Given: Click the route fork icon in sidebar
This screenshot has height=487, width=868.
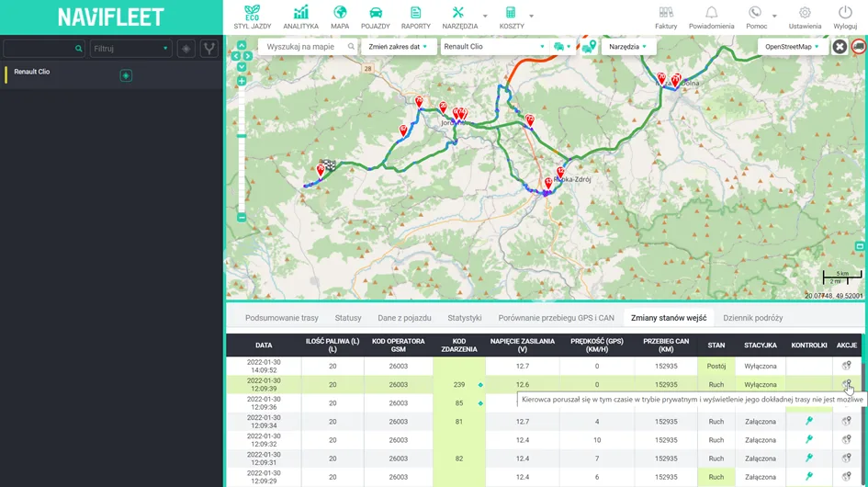Looking at the screenshot, I should (209, 49).
